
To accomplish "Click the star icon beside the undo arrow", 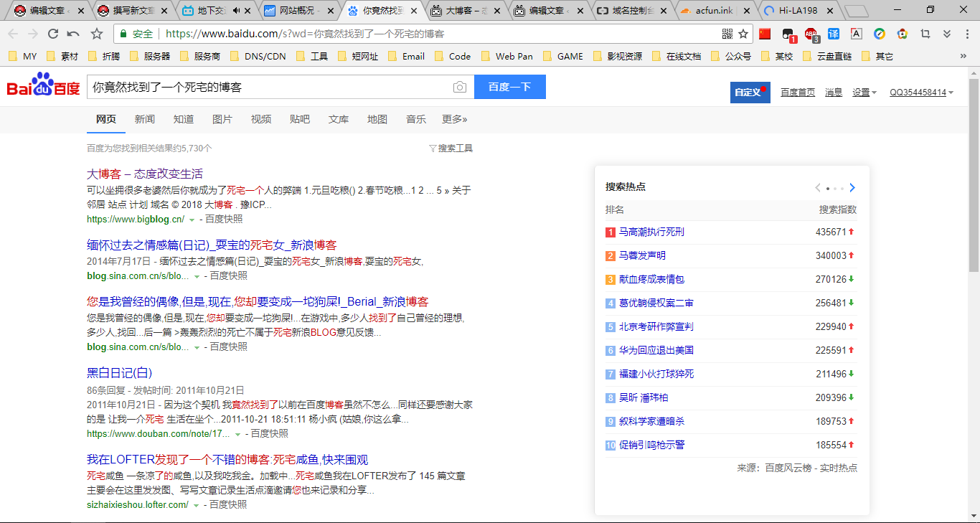I will [97, 34].
